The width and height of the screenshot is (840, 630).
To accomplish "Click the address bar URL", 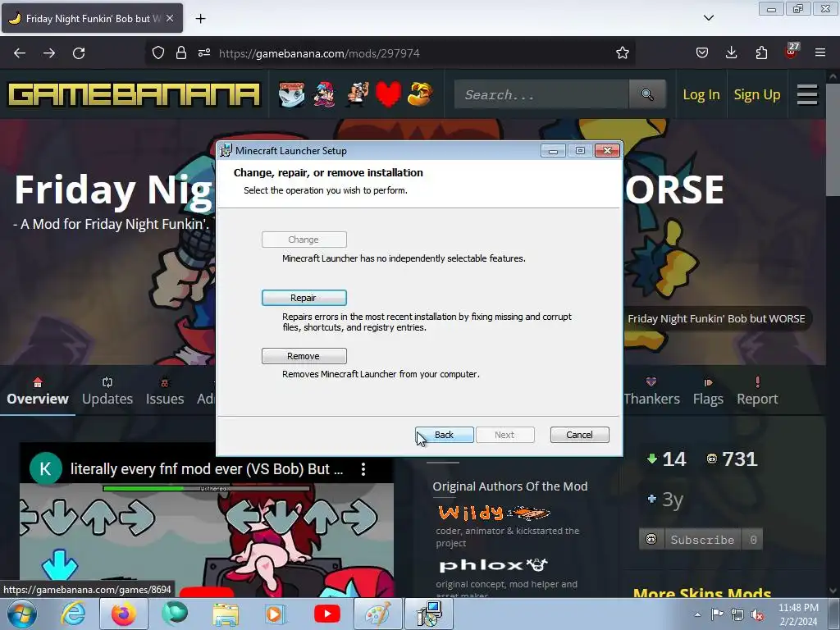I will [319, 53].
